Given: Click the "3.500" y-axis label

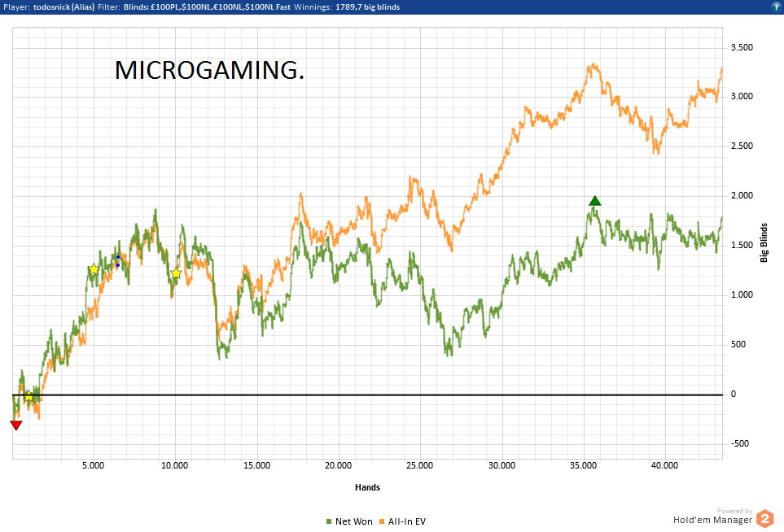Looking at the screenshot, I should pos(742,47).
